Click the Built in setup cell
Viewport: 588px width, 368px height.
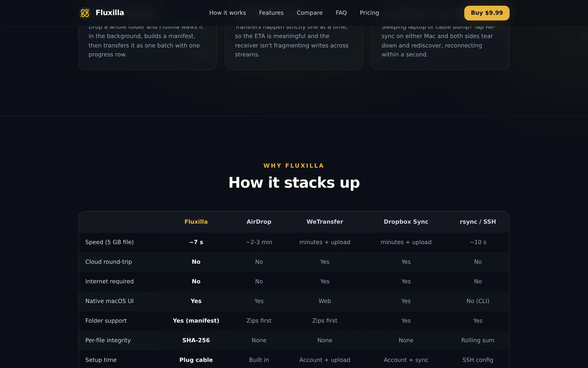click(x=259, y=360)
